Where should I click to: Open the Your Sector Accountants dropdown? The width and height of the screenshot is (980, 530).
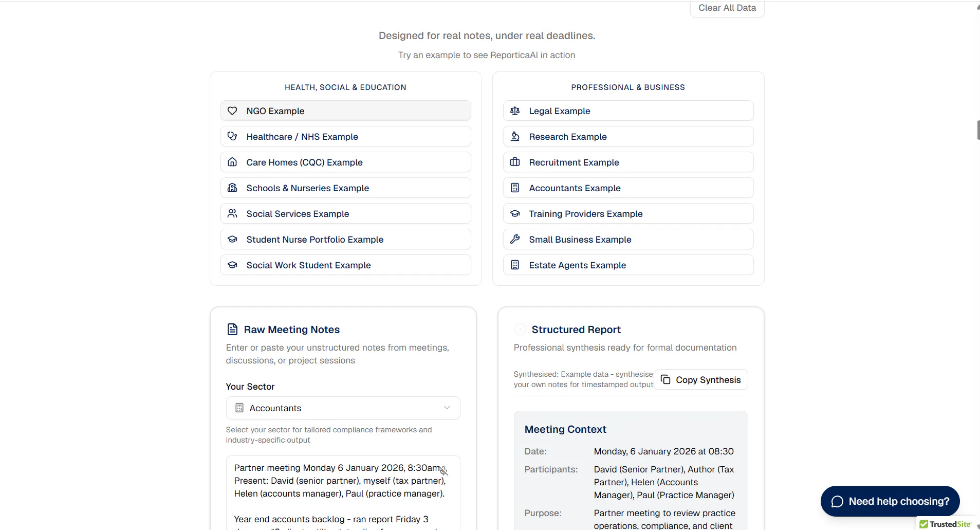[x=343, y=408]
